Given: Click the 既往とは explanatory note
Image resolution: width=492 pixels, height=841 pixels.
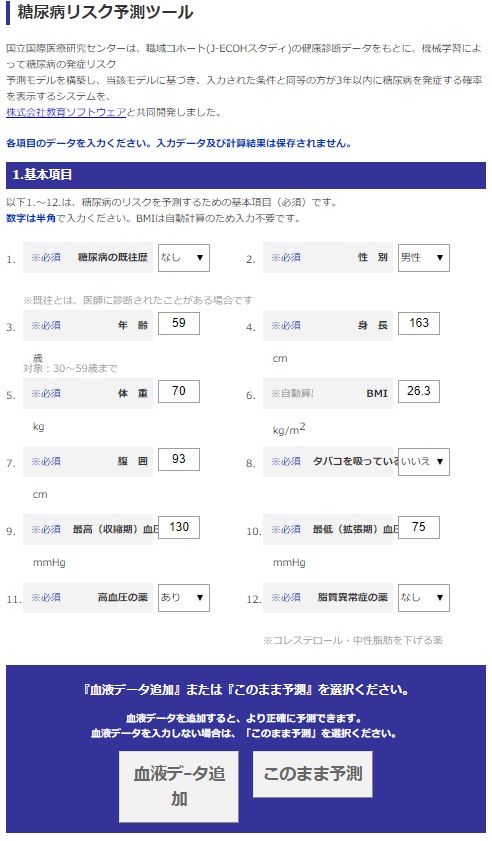Looking at the screenshot, I should 137,300.
